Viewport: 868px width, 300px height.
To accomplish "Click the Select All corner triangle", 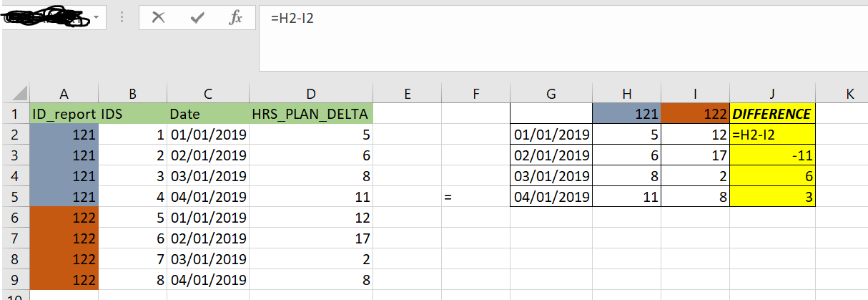I will pos(21,93).
